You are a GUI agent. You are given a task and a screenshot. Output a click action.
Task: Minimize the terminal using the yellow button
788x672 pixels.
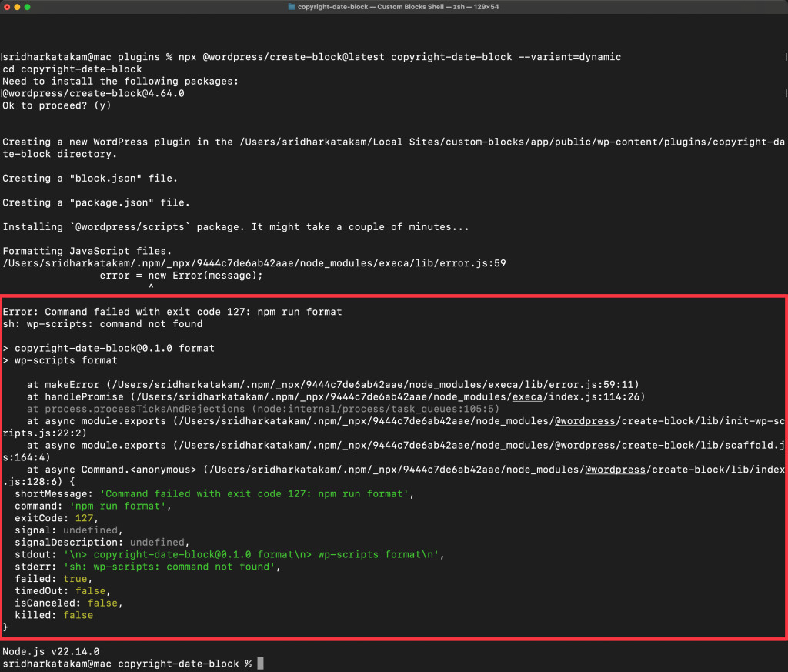point(17,6)
